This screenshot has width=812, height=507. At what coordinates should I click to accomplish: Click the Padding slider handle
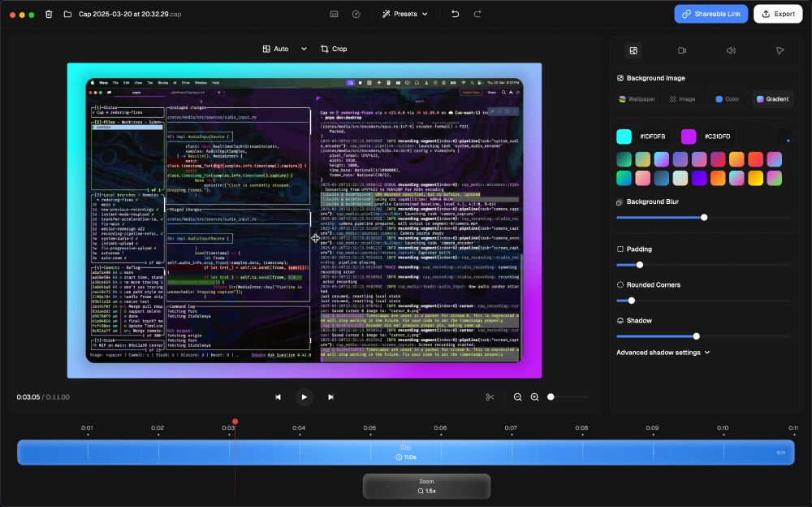click(640, 265)
